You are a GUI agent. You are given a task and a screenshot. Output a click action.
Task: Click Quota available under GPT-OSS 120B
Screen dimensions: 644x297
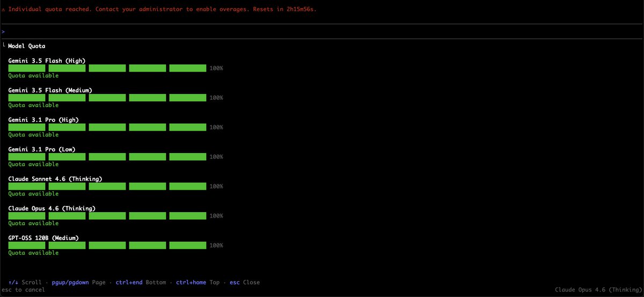pos(33,253)
